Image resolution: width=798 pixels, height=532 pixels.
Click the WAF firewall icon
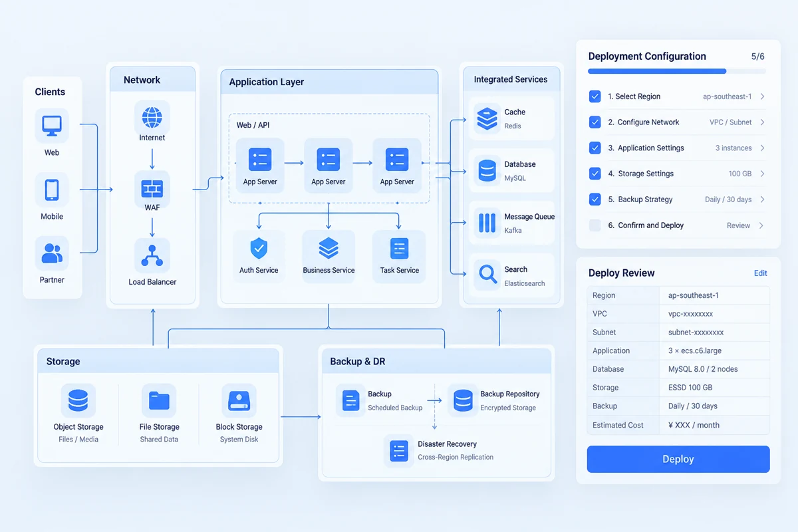(152, 188)
